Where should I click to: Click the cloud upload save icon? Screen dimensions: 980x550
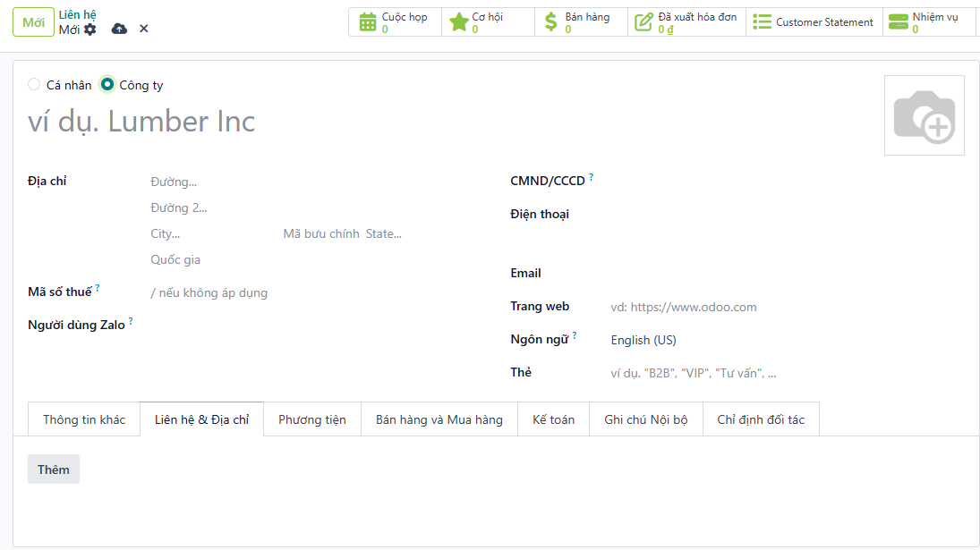coord(119,29)
